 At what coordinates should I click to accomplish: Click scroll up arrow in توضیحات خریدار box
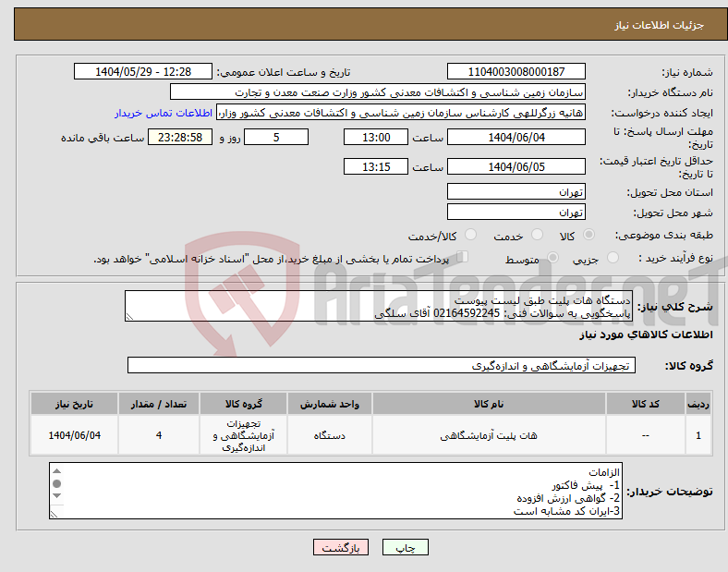(x=56, y=471)
